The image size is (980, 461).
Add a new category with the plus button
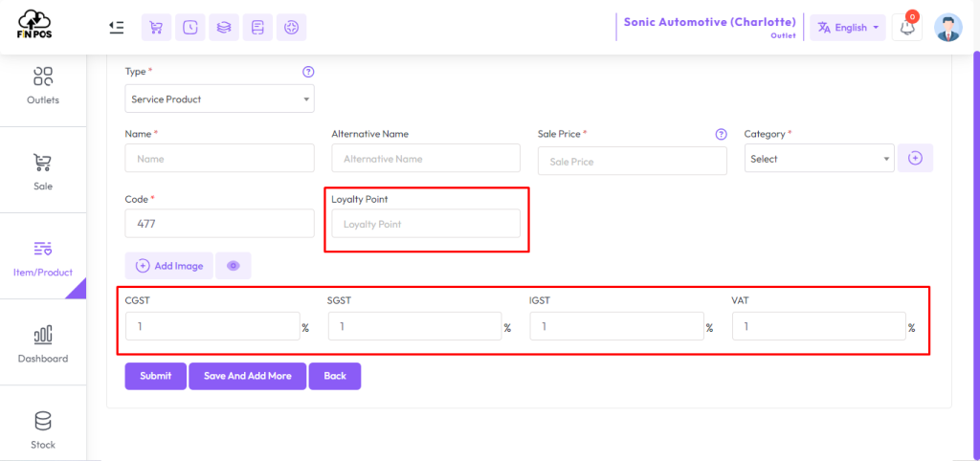pyautogui.click(x=915, y=159)
